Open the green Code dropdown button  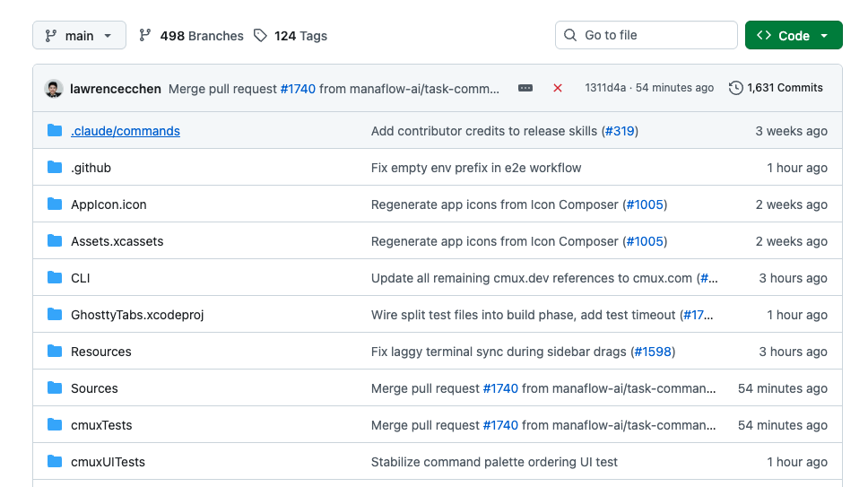[x=794, y=35]
